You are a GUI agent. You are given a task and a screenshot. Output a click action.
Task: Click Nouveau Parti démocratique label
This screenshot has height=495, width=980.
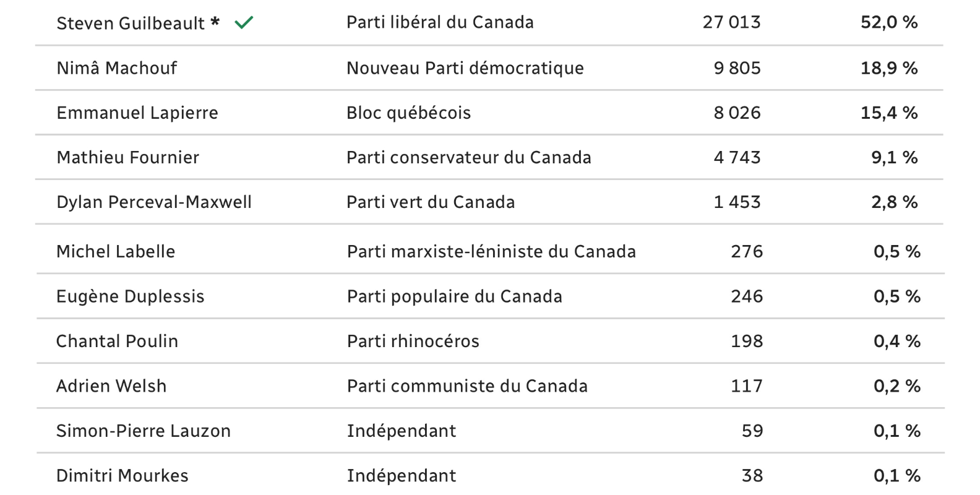coord(465,68)
